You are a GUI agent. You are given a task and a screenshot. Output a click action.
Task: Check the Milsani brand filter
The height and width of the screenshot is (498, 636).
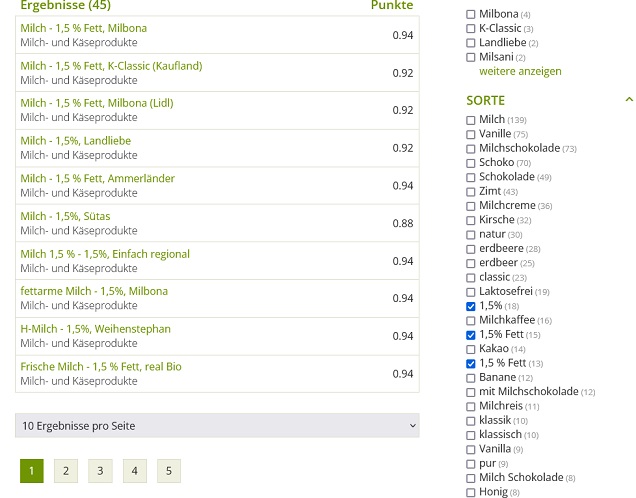(471, 57)
